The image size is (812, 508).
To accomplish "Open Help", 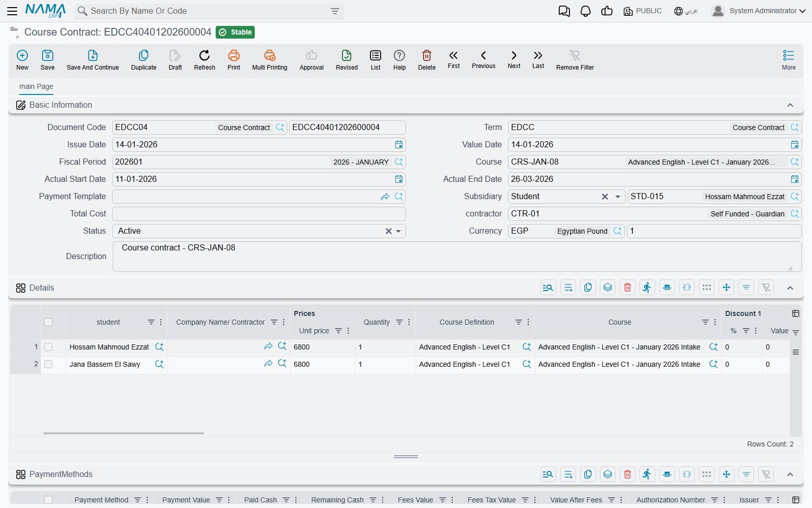I will 399,60.
